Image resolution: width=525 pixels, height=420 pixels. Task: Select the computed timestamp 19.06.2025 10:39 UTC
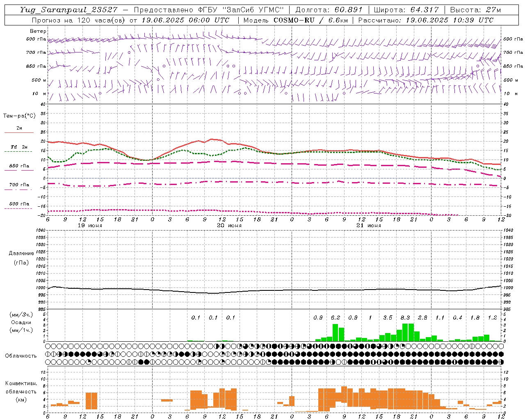(x=449, y=20)
